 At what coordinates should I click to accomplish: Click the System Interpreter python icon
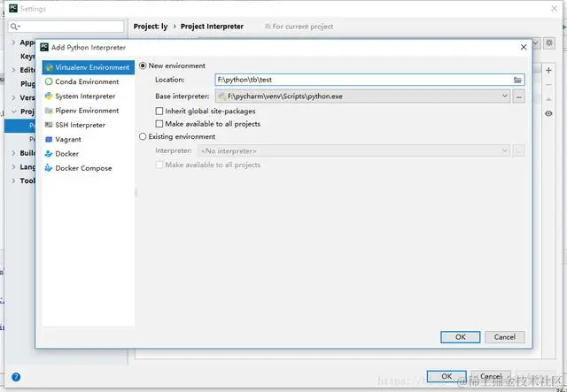pos(49,96)
